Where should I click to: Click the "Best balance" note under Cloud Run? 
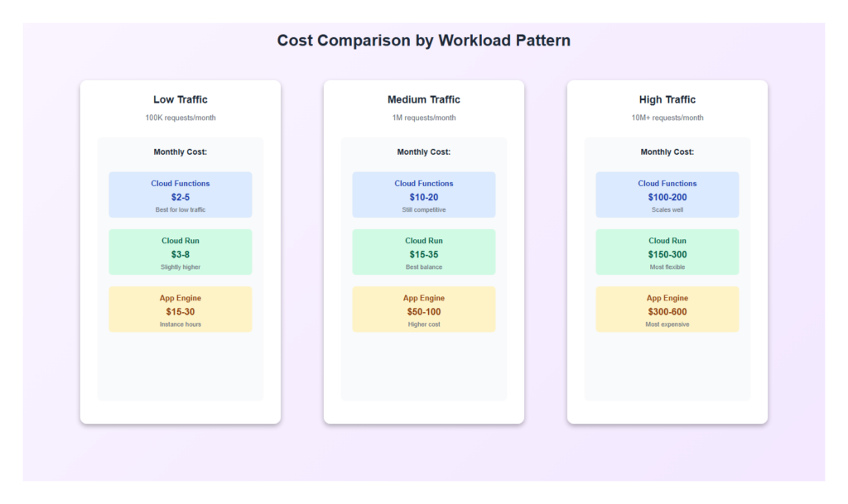[x=424, y=267]
